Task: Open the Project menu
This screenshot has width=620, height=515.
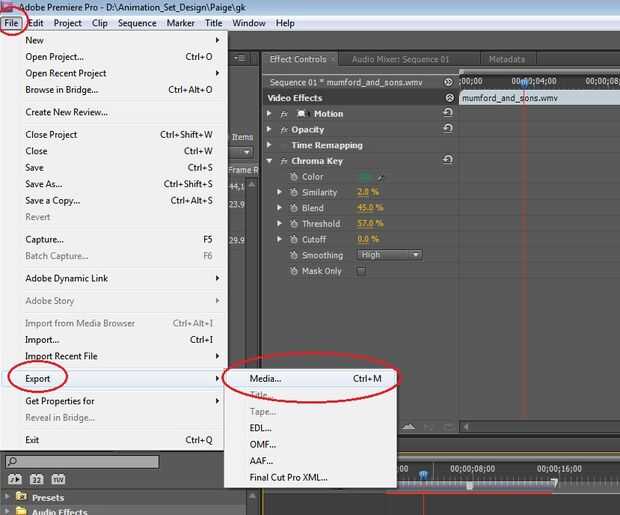Action: [68, 23]
